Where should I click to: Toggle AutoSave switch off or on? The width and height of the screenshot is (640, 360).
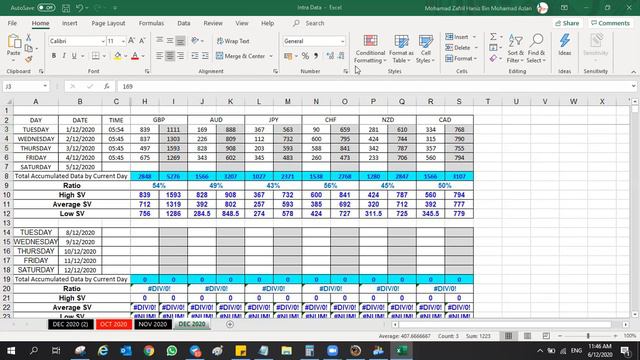(46, 7)
